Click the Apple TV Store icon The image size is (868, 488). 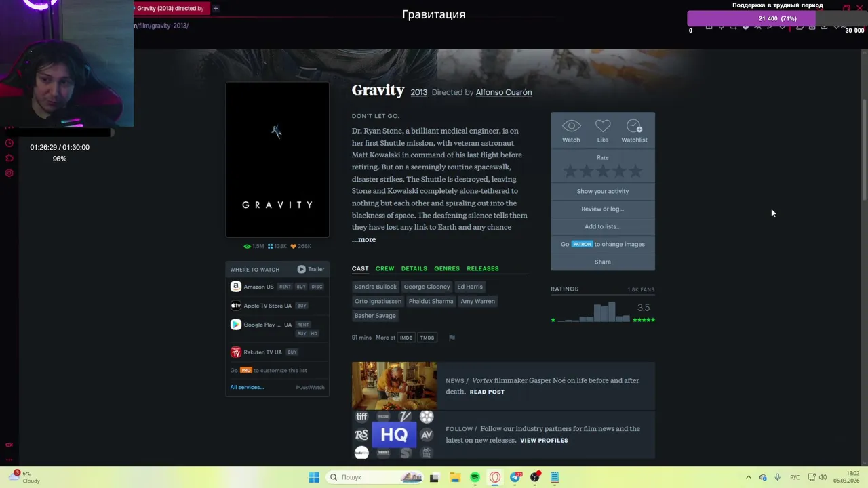tap(235, 306)
